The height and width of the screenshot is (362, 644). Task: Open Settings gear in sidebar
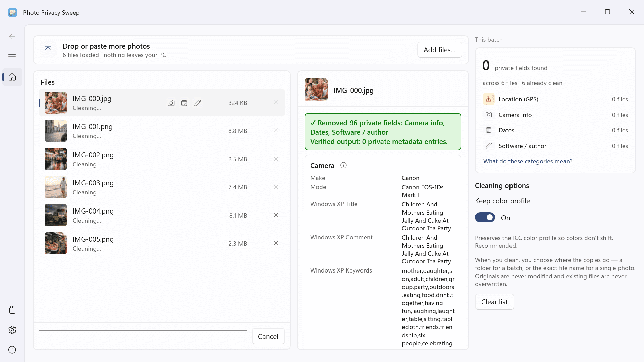tap(12, 330)
